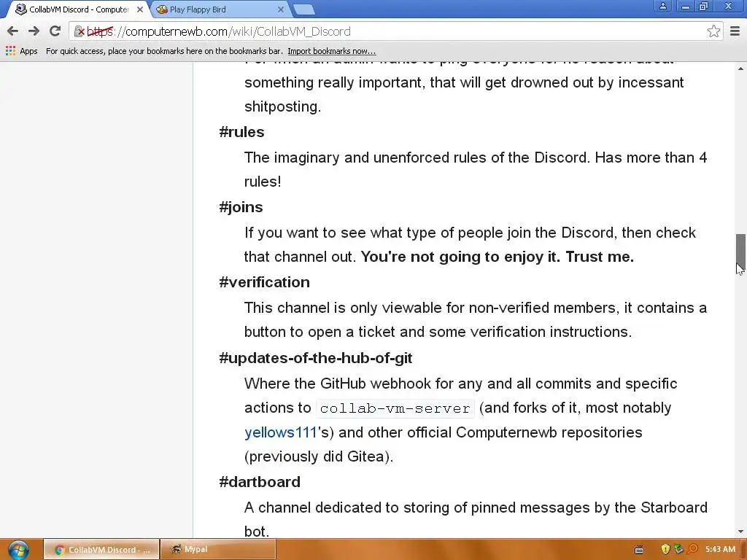Screen dimensions: 747x560
Task: Click the #rules heading
Action: (x=241, y=132)
